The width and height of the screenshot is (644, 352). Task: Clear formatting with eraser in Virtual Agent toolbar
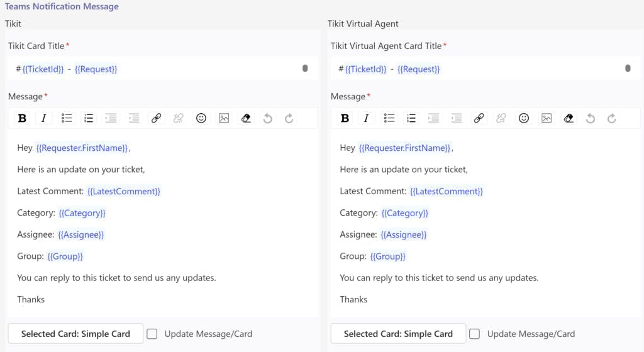tap(569, 118)
